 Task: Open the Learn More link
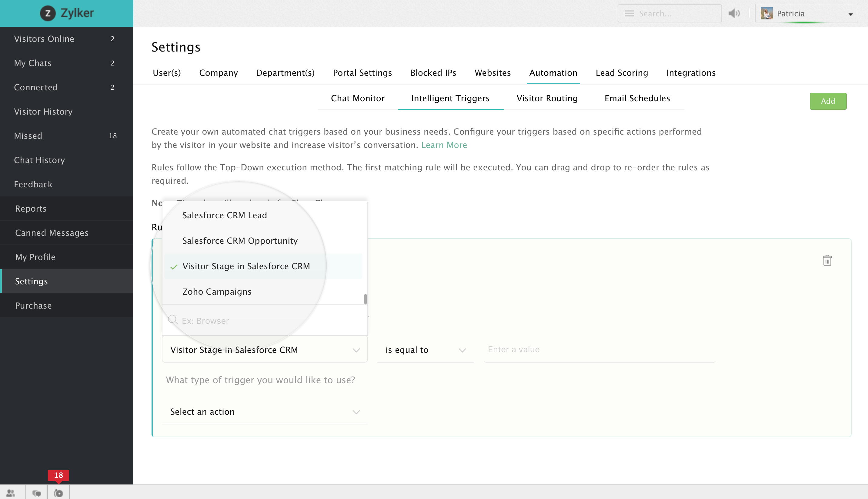444,145
